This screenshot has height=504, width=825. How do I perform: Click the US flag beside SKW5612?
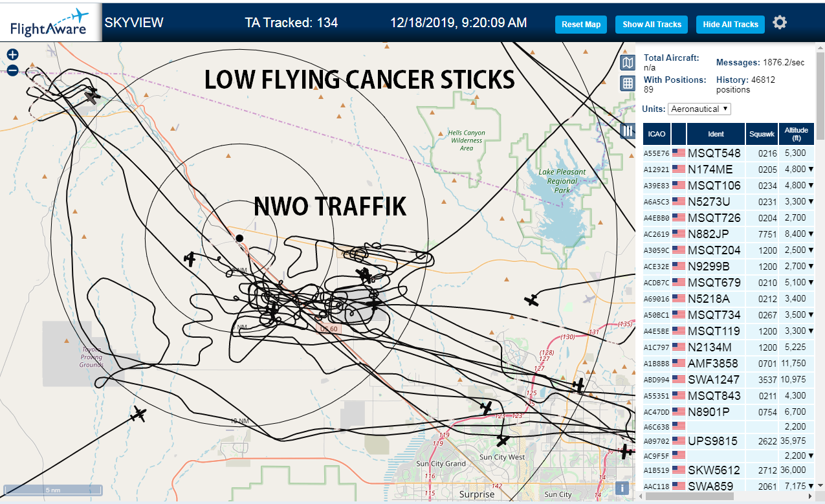click(x=679, y=470)
